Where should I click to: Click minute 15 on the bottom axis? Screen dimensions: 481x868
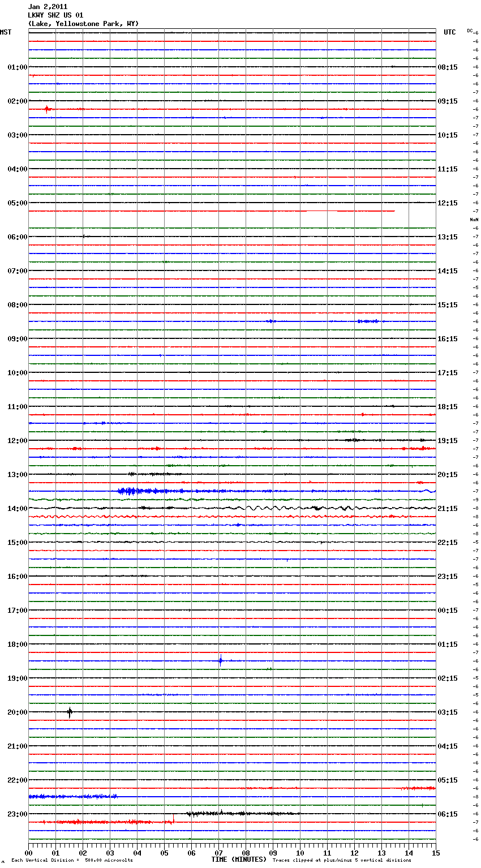coord(436,853)
